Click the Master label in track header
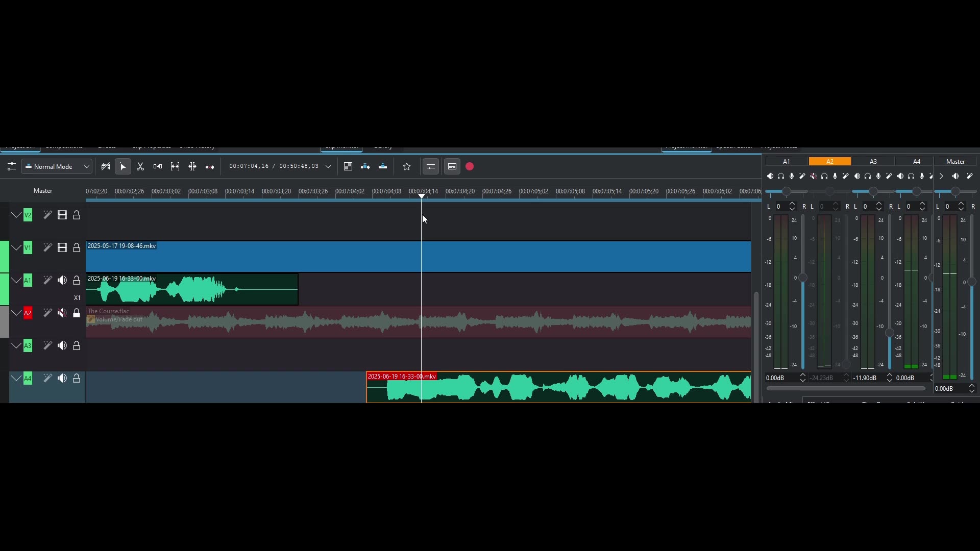This screenshot has width=980, height=551. [x=43, y=191]
